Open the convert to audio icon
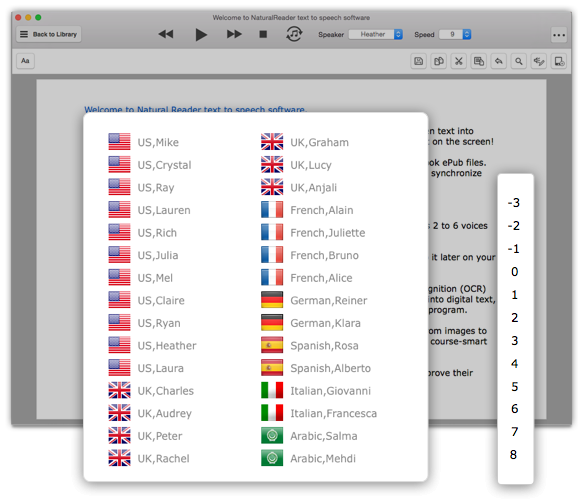578x499 pixels. tap(294, 34)
